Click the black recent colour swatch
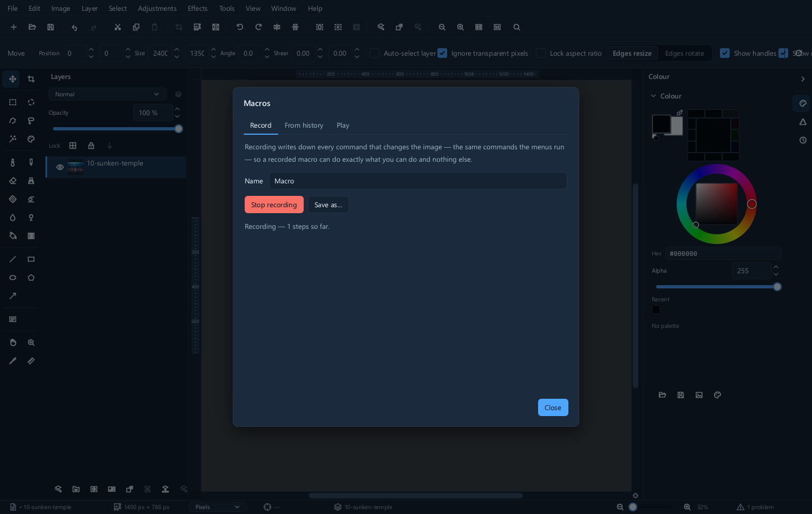Image resolution: width=812 pixels, height=514 pixels. [656, 309]
